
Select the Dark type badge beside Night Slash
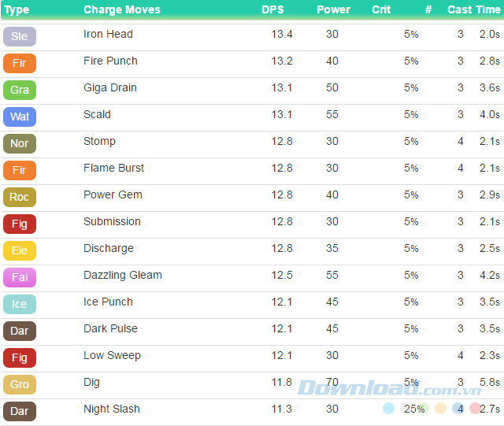pos(20,411)
